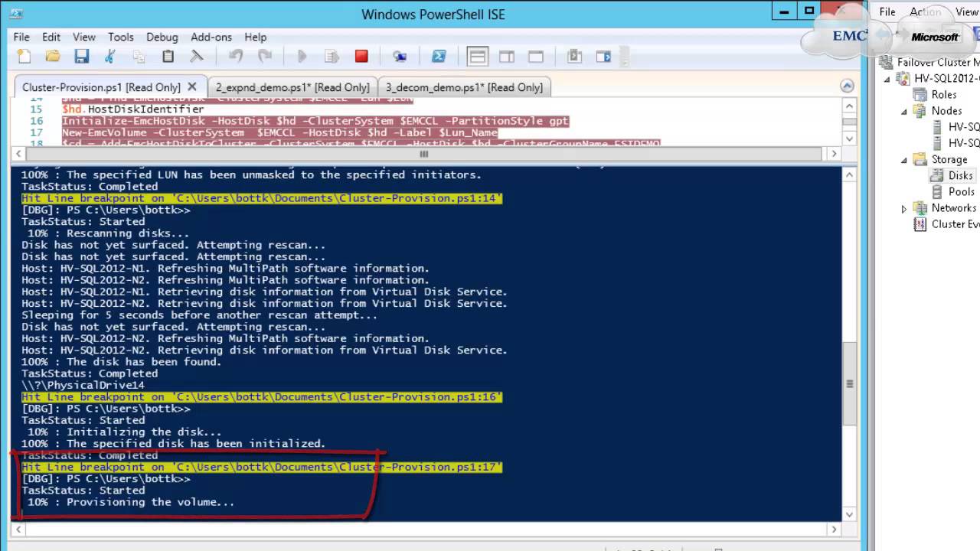Click the Show Command Add-on icon
The image size is (980, 551).
click(x=603, y=57)
